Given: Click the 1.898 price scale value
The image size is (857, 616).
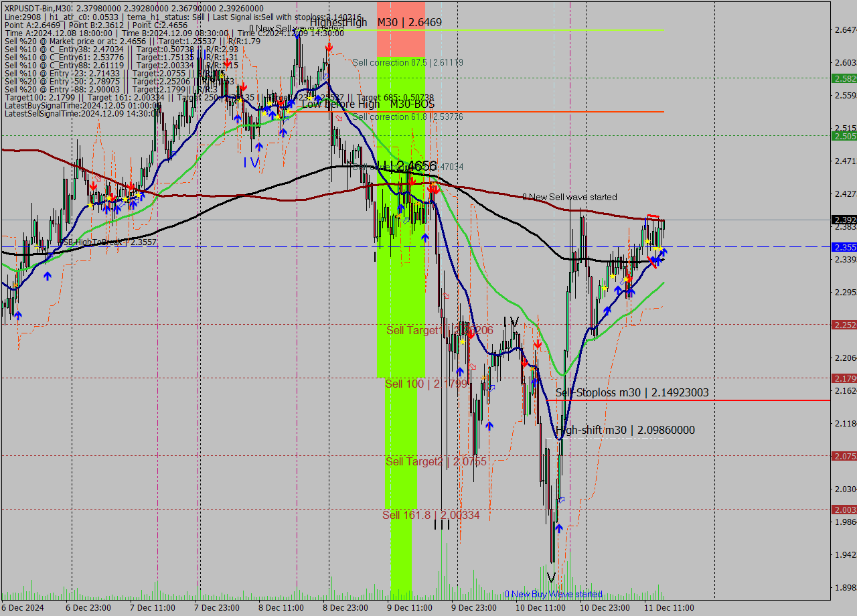Looking at the screenshot, I should click(x=845, y=587).
